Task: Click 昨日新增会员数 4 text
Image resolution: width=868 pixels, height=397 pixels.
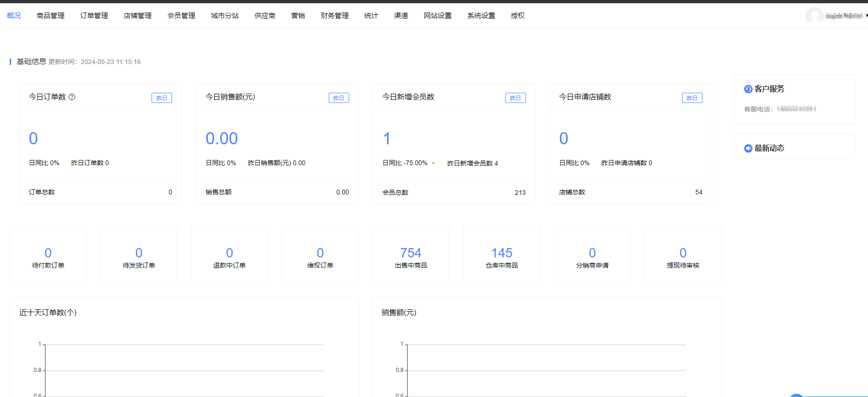Action: [x=472, y=163]
